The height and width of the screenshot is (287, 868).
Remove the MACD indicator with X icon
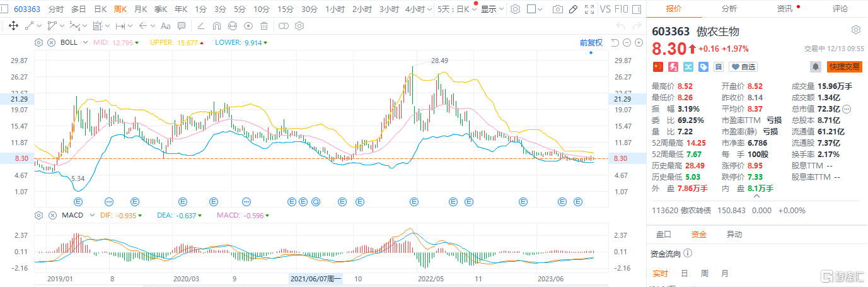pos(50,215)
